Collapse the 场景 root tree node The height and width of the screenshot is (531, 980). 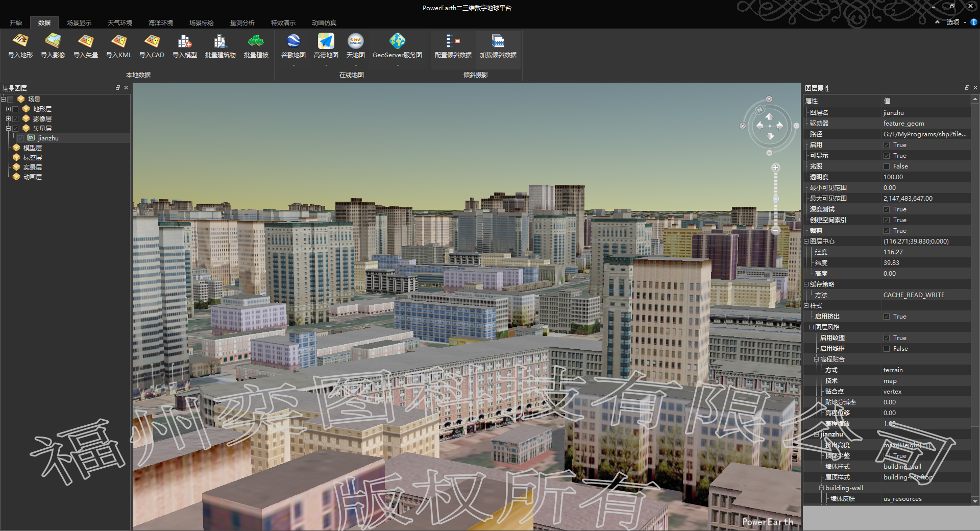coord(3,100)
